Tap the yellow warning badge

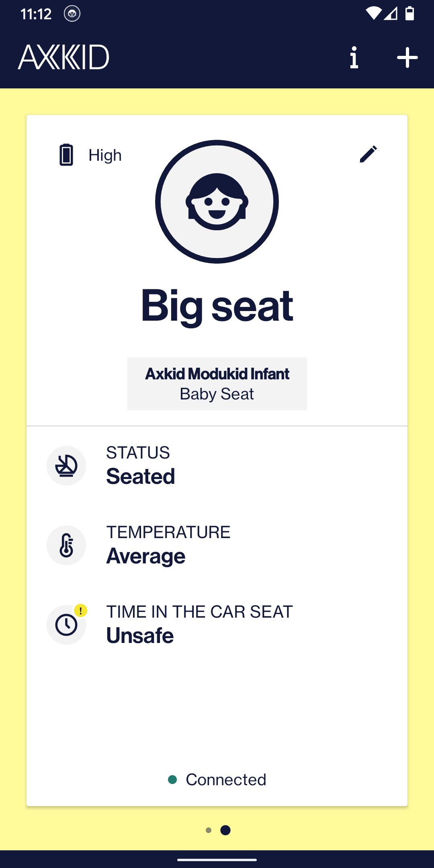point(81,611)
